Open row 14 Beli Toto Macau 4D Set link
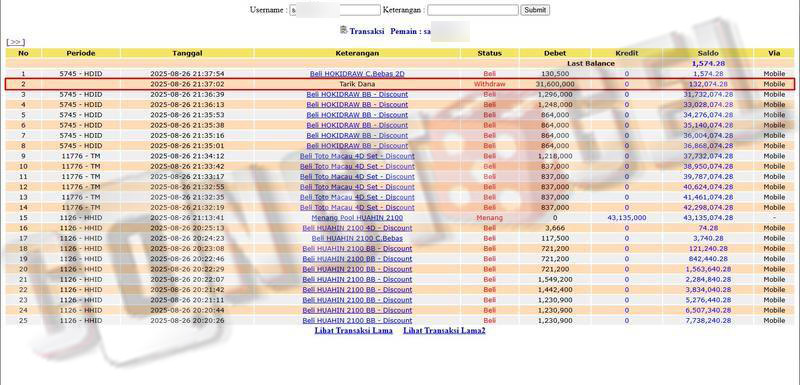Image resolution: width=800 pixels, height=385 pixels. 357,208
